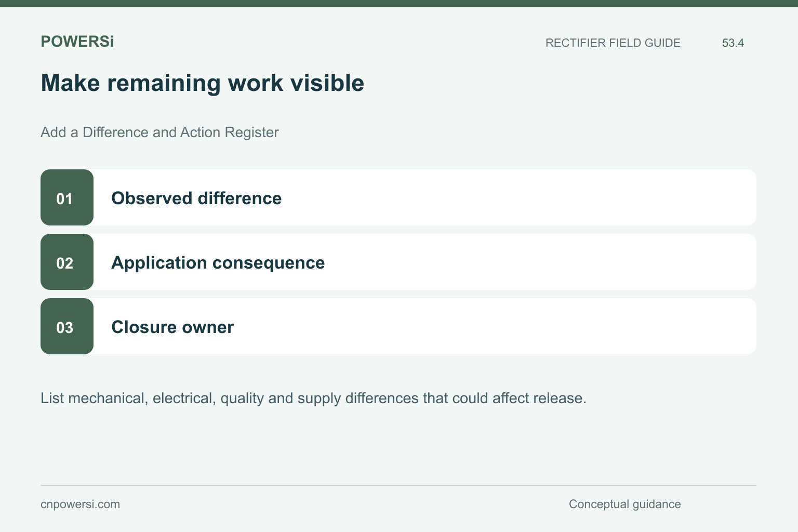Open the cnpowersi.com footer link
This screenshot has height=532, width=798.
tap(80, 504)
